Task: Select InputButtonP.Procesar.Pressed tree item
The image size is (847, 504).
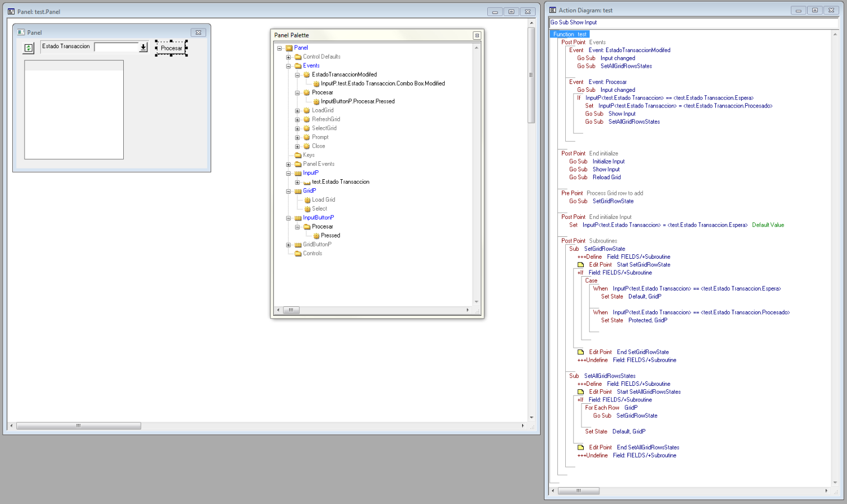Action: click(357, 101)
